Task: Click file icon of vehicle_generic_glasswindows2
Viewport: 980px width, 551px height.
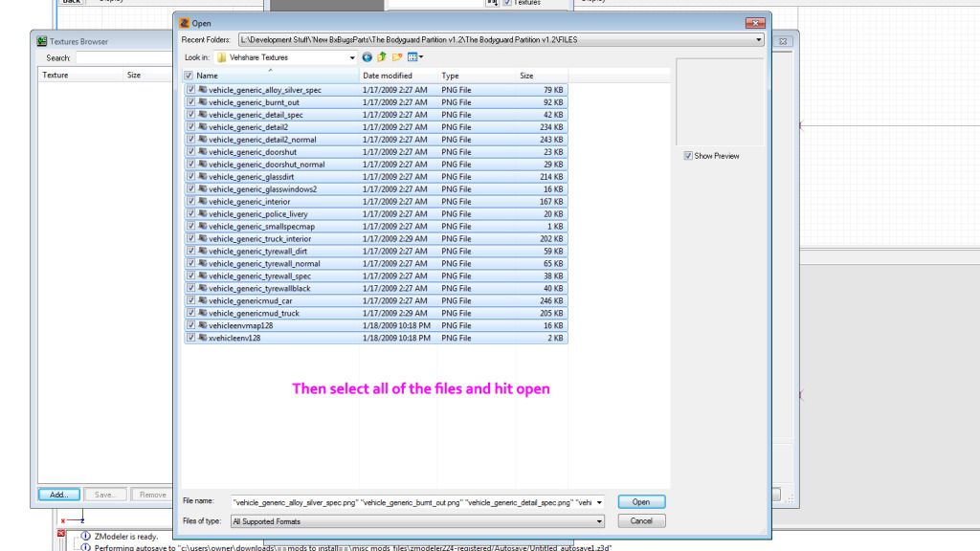Action: tap(203, 188)
